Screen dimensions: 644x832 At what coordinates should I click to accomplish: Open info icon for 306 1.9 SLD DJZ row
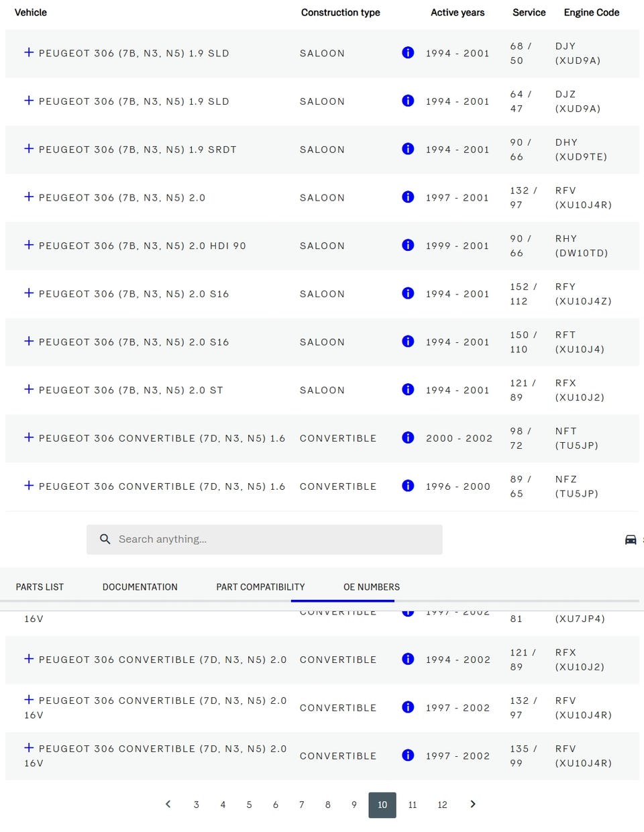point(408,101)
